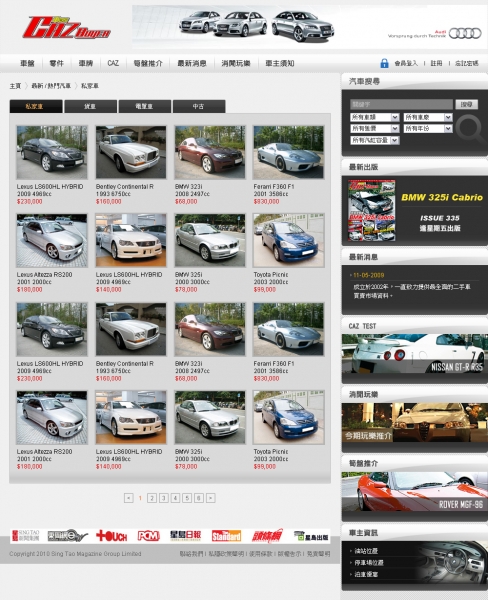Open the 所有售價 dropdown
Screen dimensions: 488x600
(x=375, y=129)
